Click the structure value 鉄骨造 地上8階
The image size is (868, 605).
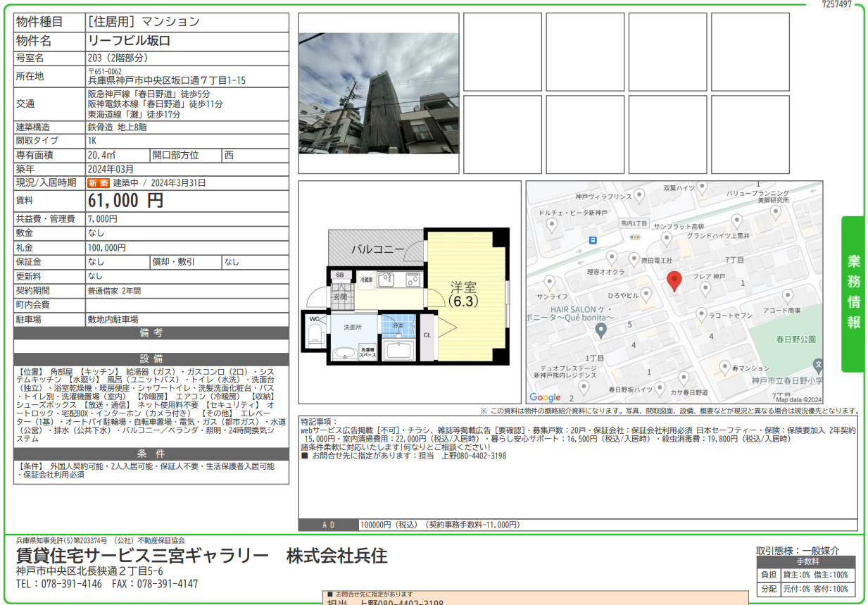[x=118, y=127]
